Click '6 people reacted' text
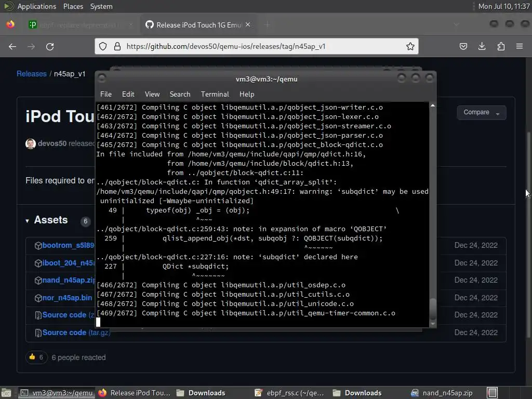 pyautogui.click(x=79, y=357)
